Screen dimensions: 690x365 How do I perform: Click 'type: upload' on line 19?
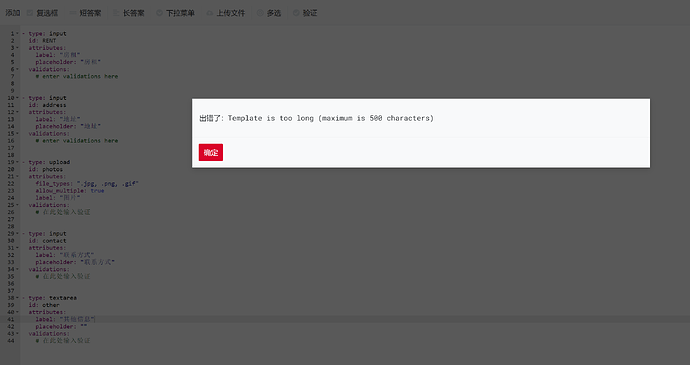coord(49,162)
